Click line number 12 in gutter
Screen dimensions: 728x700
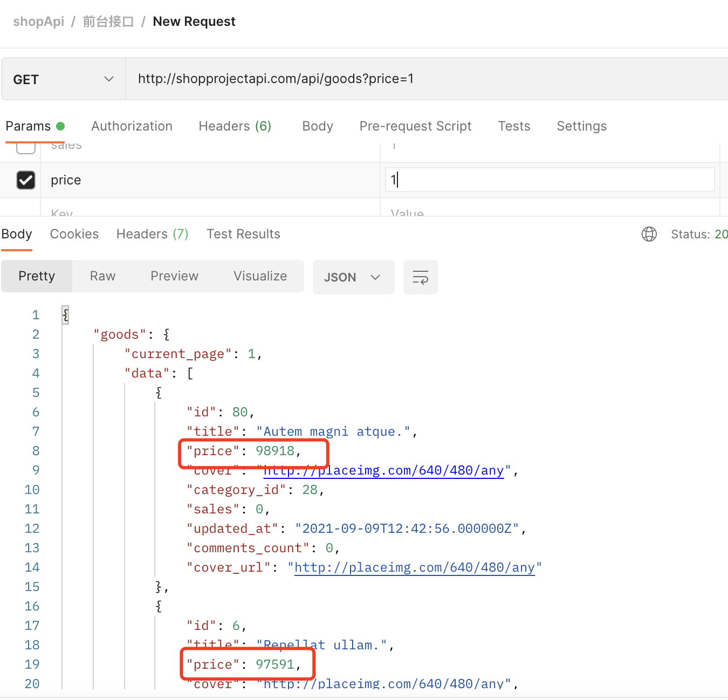coord(32,529)
